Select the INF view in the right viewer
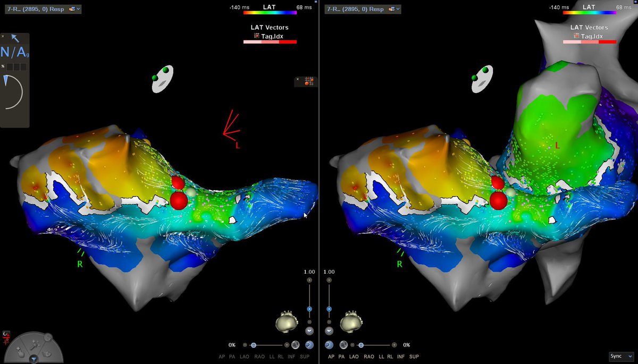This screenshot has width=638, height=364. coord(401,357)
